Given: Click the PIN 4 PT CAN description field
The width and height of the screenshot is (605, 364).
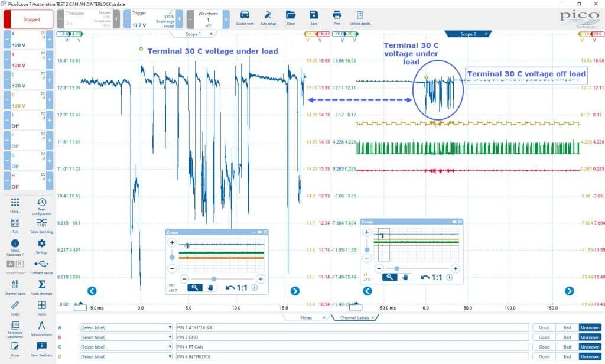Looking at the screenshot, I should pyautogui.click(x=352, y=347).
